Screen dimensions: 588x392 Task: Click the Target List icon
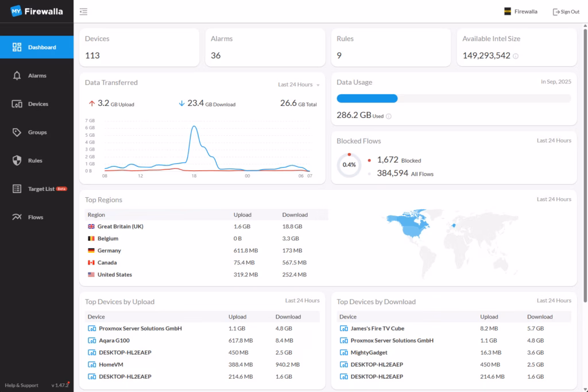coord(17,189)
